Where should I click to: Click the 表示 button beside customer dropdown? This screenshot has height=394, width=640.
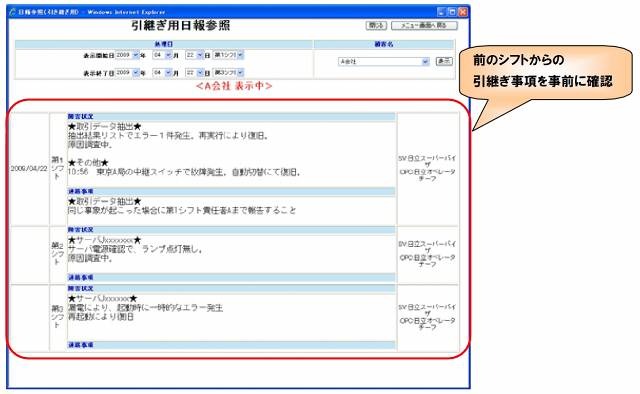tap(444, 61)
